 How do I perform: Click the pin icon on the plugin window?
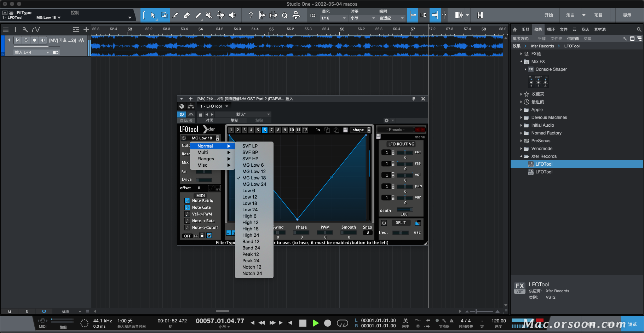coord(413,99)
